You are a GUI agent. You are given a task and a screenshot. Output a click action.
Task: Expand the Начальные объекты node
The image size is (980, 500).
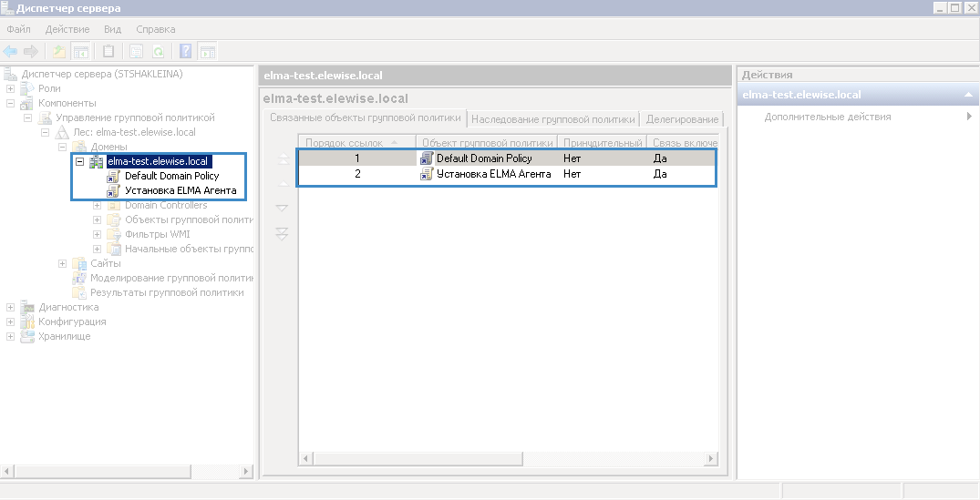(x=97, y=249)
